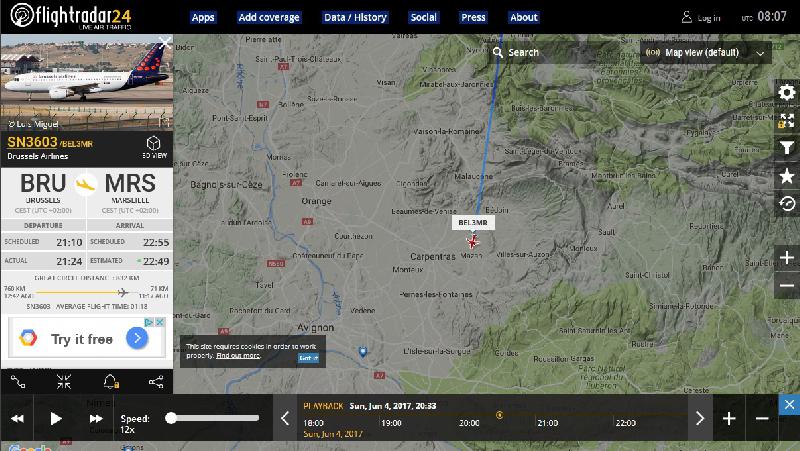Image resolution: width=800 pixels, height=451 pixels.
Task: Click the 21:00 mark on timeline
Action: click(547, 423)
